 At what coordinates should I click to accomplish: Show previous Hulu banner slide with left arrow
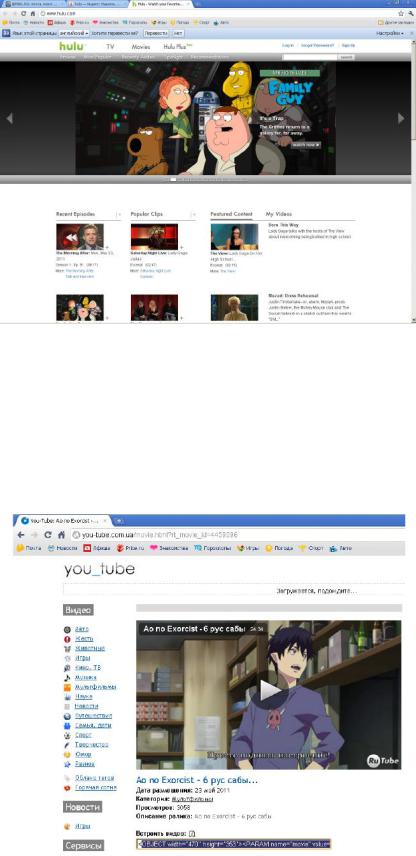point(9,118)
